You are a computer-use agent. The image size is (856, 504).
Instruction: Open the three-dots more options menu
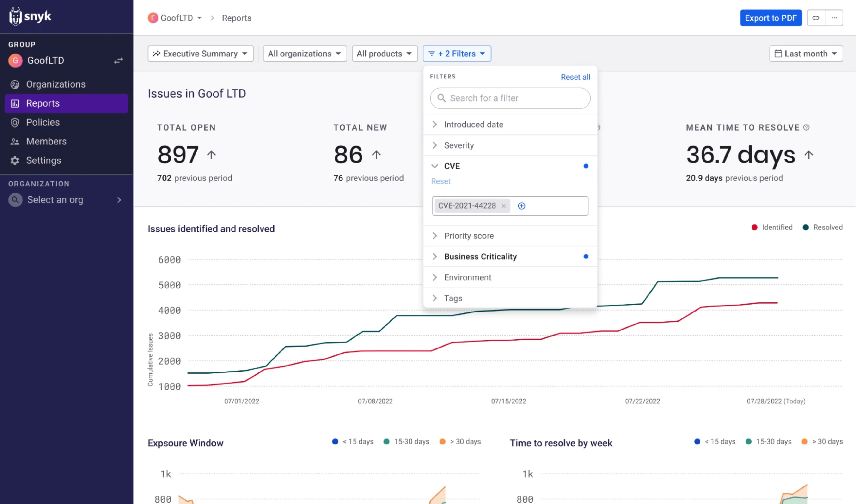[x=834, y=18]
